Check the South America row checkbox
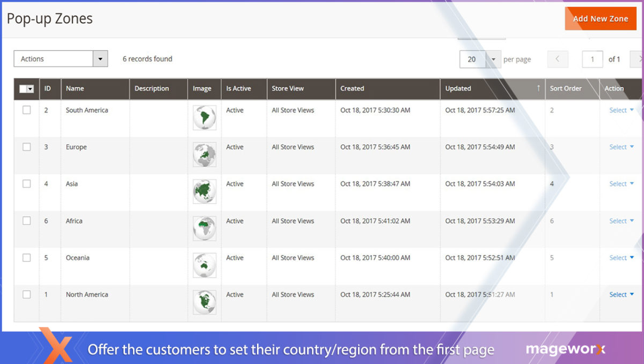This screenshot has height=364, width=644. (x=26, y=110)
